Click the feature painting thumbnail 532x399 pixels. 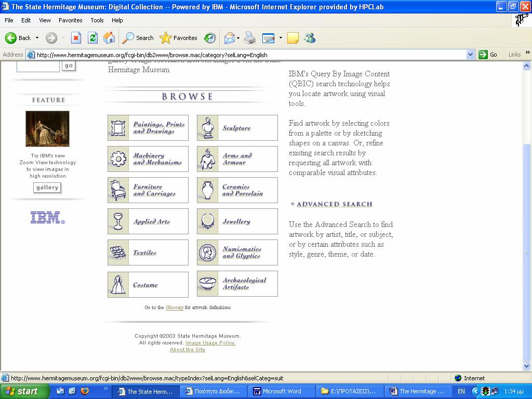pyautogui.click(x=47, y=129)
